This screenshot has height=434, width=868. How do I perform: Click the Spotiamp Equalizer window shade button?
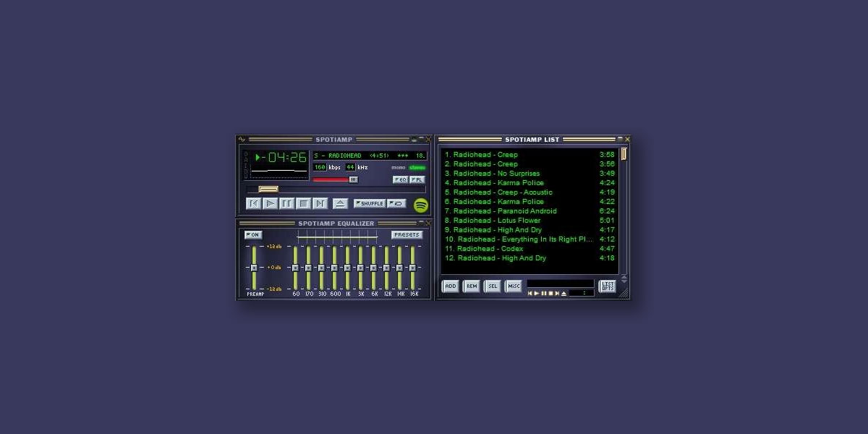[422, 223]
